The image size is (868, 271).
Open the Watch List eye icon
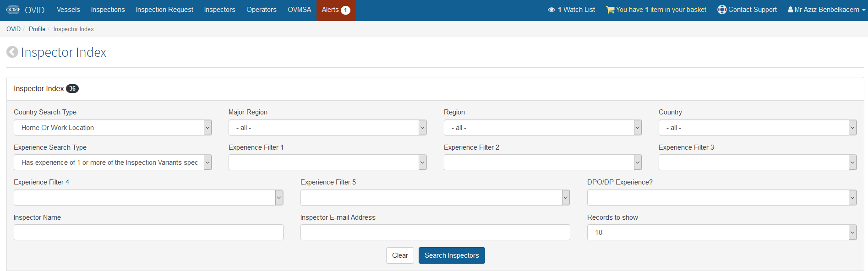551,10
